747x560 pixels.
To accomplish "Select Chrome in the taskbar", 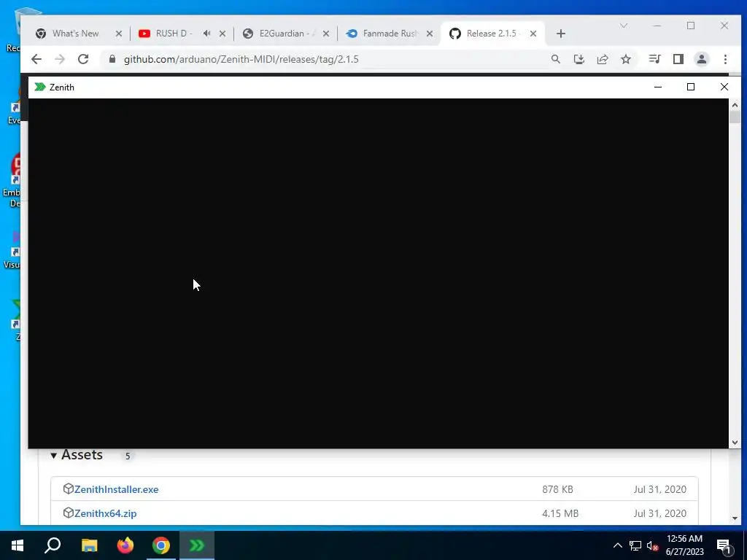I will point(161,545).
